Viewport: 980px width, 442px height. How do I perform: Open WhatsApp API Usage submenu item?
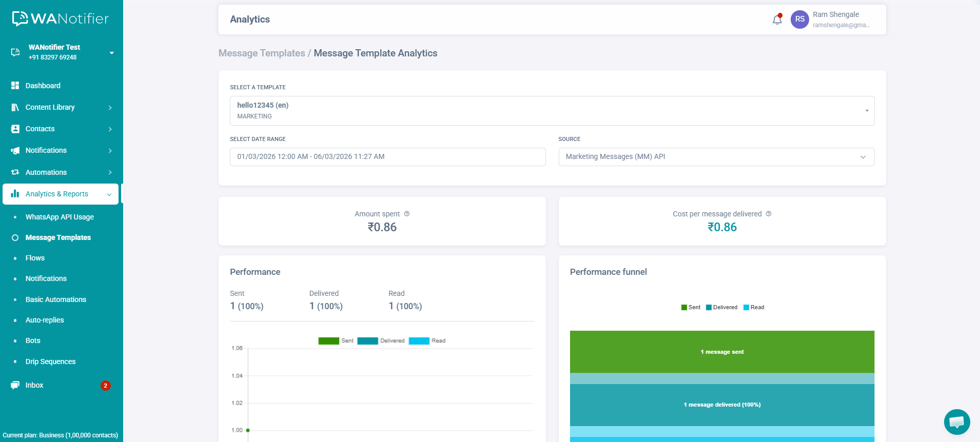[60, 217]
